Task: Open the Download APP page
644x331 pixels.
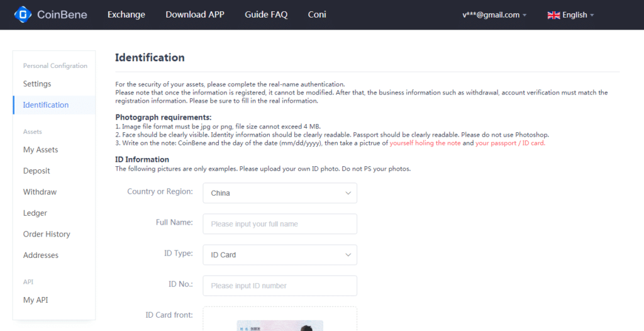Action: pyautogui.click(x=194, y=14)
